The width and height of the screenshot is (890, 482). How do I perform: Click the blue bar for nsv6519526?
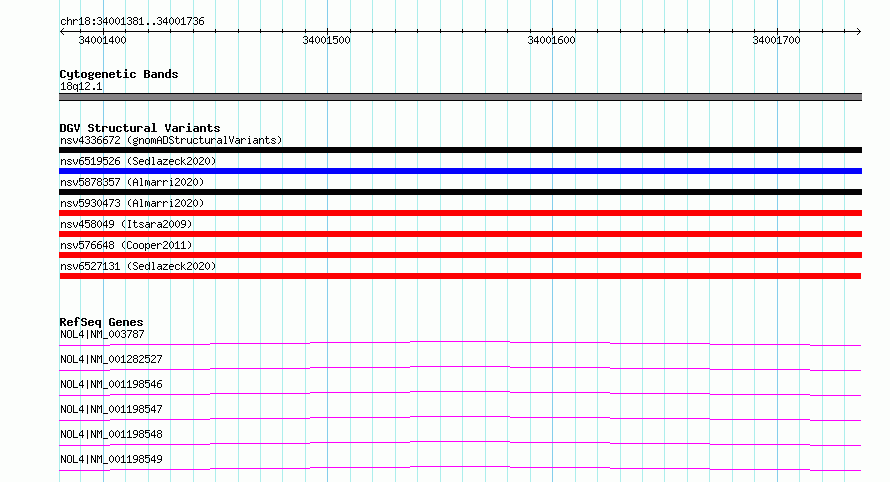coord(460,171)
